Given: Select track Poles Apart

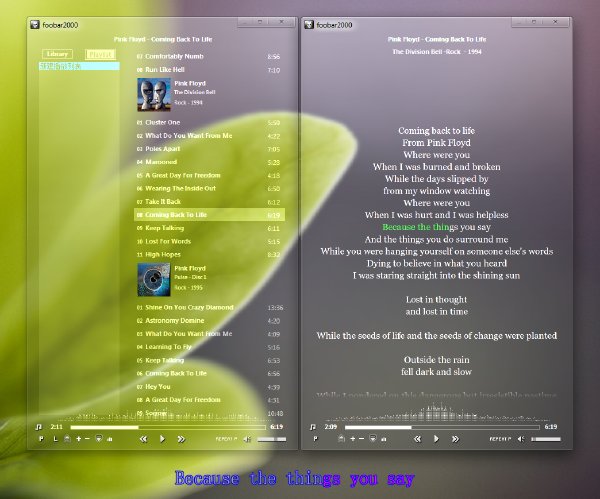Looking at the screenshot, I should click(209, 149).
